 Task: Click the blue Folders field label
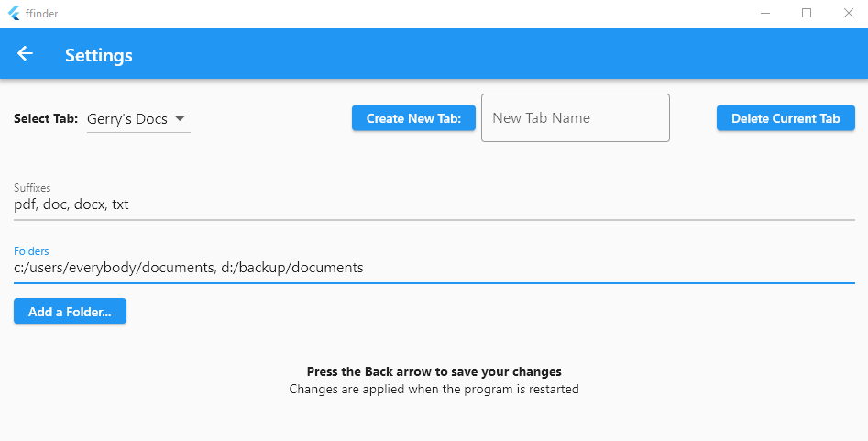tap(31, 250)
